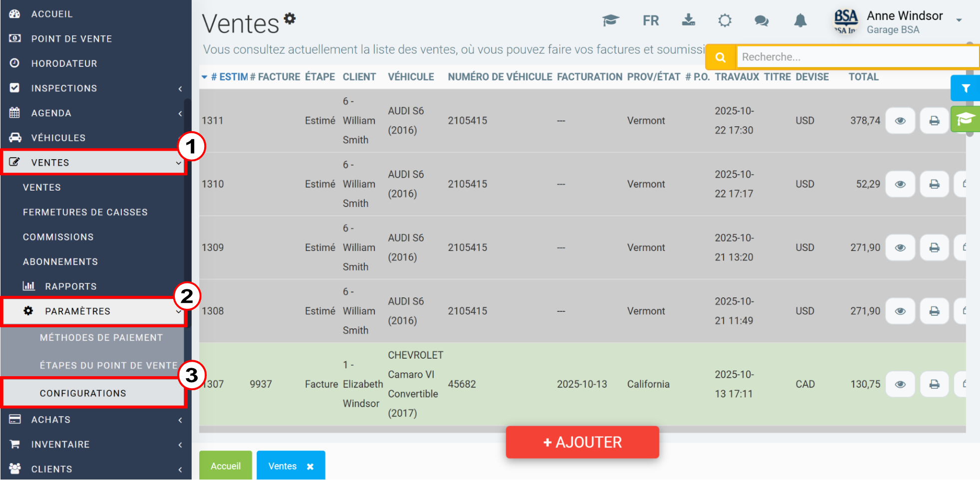View estimate 1309 with eye icon
Viewport: 980px width, 480px height.
tap(900, 247)
